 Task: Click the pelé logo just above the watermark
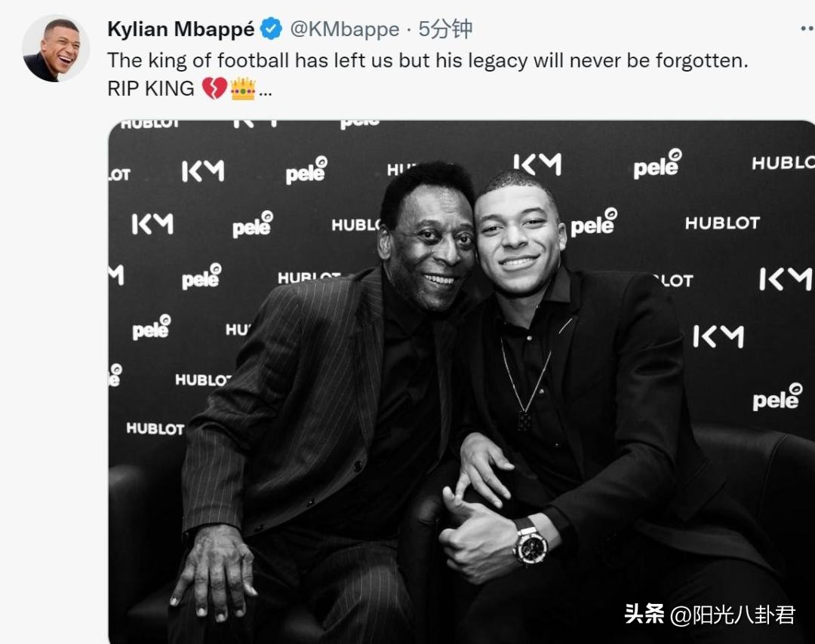[x=777, y=398]
